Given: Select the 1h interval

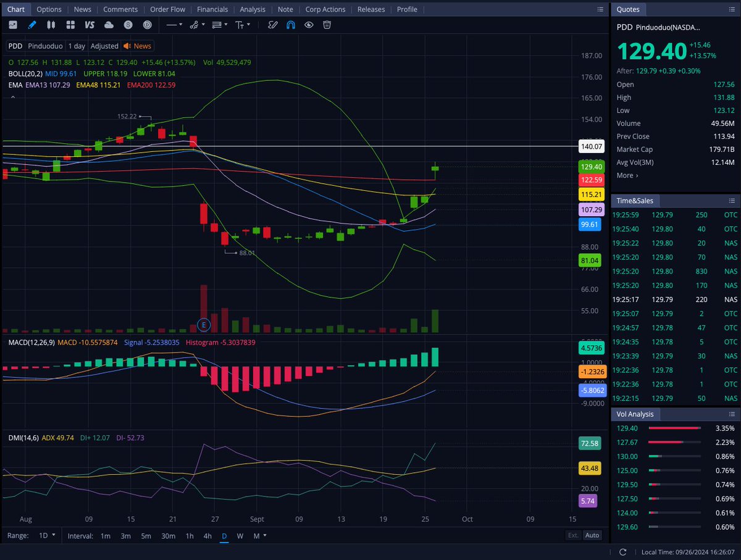Looking at the screenshot, I should 190,536.
